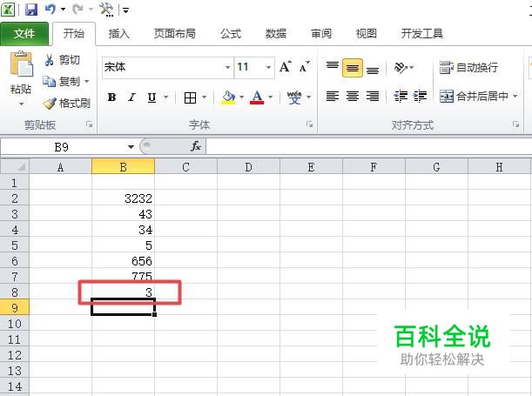532x396 pixels.
Task: Apply red font color
Action: click(257, 97)
